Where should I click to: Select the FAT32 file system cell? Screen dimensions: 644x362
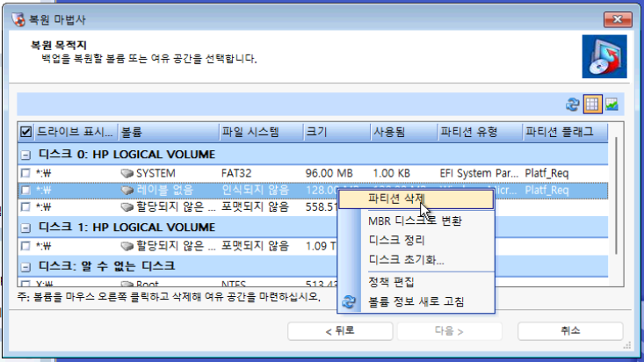(x=236, y=173)
